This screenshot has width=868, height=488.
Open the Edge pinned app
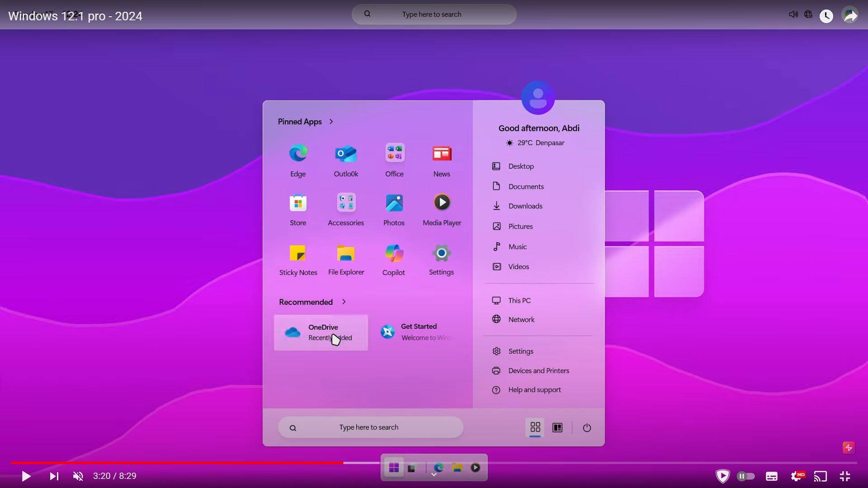298,154
